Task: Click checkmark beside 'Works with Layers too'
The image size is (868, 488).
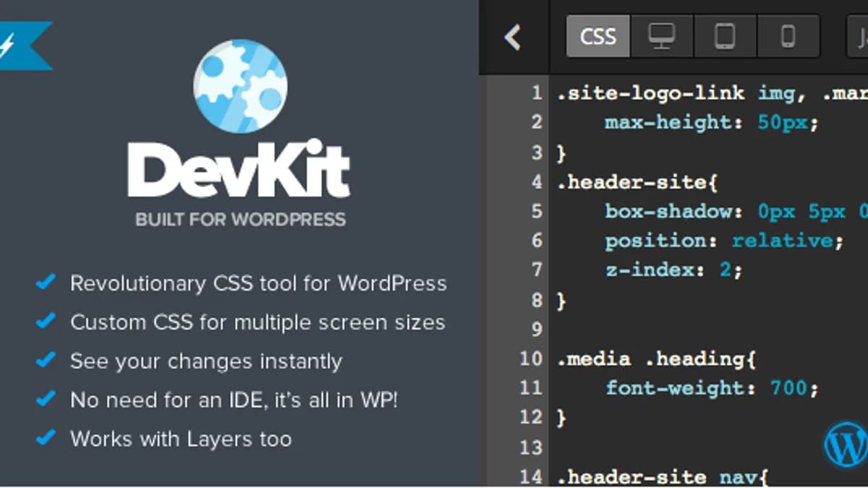Action: point(46,437)
